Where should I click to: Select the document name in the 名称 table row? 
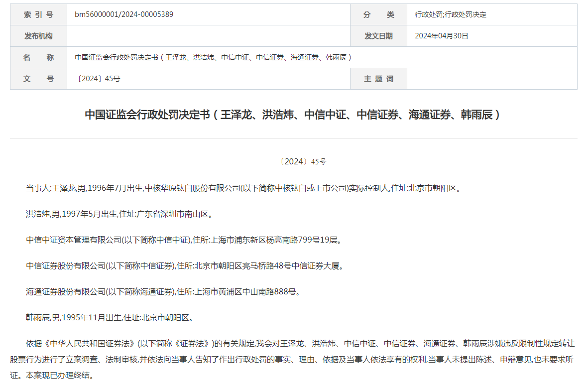coord(213,57)
